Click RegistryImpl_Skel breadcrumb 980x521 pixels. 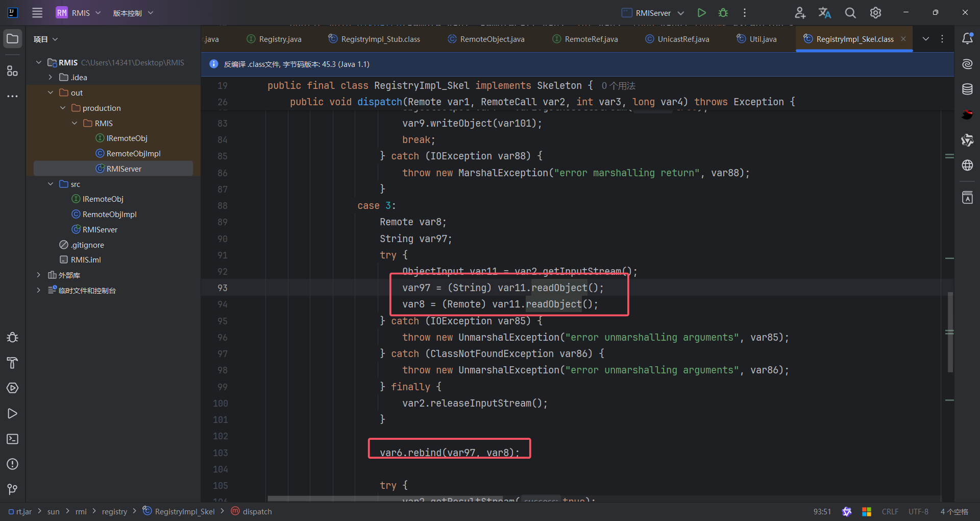(179, 512)
